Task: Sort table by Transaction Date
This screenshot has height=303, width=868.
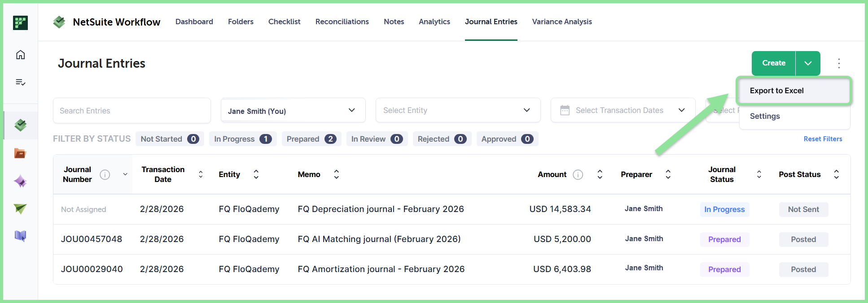Action: point(201,174)
